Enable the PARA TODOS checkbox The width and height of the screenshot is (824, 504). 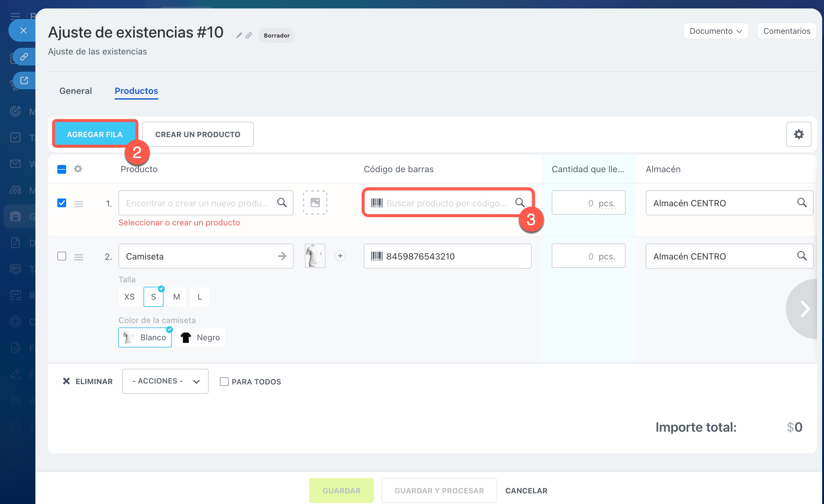click(x=224, y=381)
